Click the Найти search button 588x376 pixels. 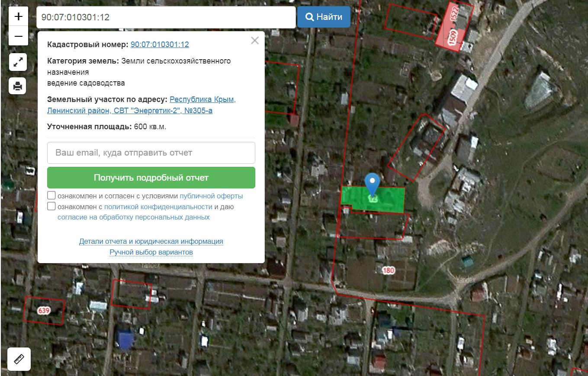(x=324, y=17)
